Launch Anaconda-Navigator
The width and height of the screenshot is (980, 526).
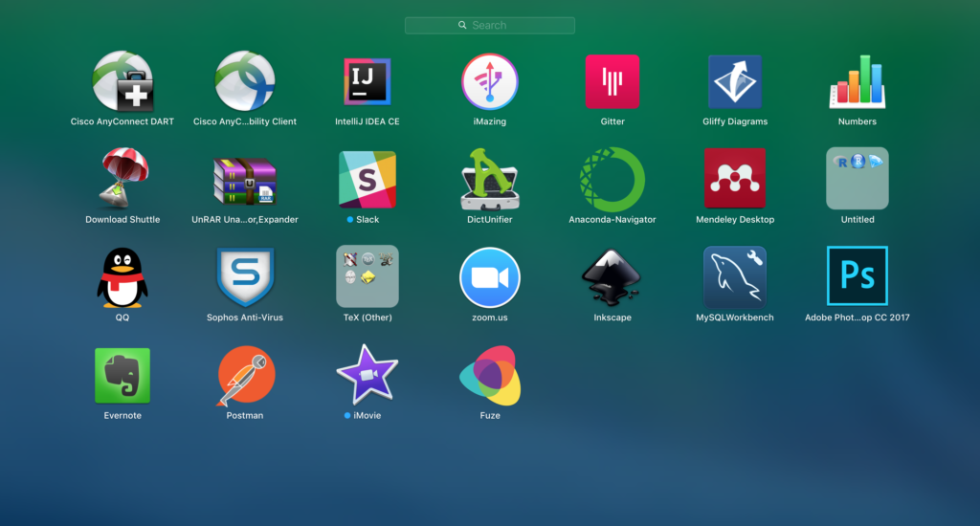point(612,180)
